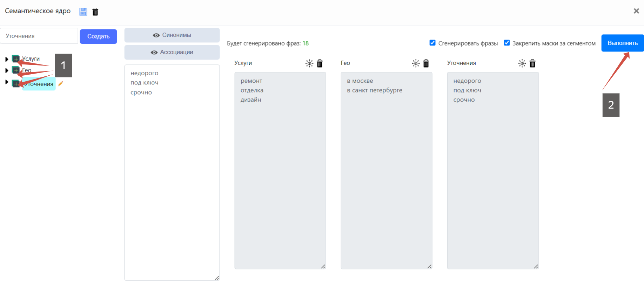Click 'в санкт петербурге' in the Гео list
Image resolution: width=644 pixels, height=302 pixels.
(x=375, y=90)
